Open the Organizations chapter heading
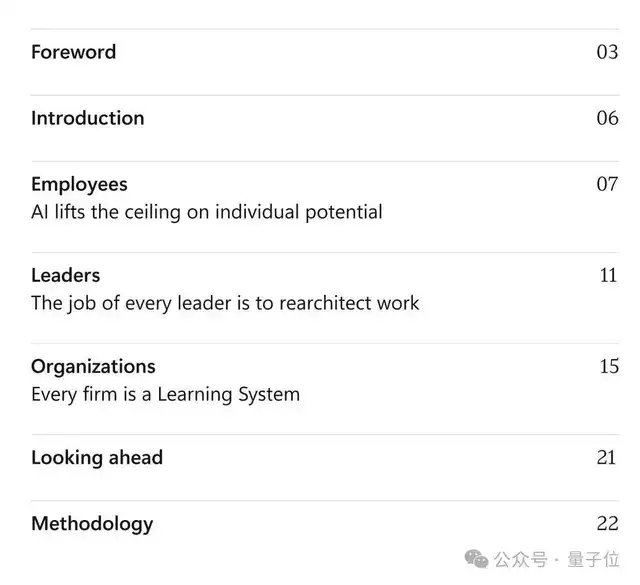This screenshot has height=585, width=640. (93, 367)
